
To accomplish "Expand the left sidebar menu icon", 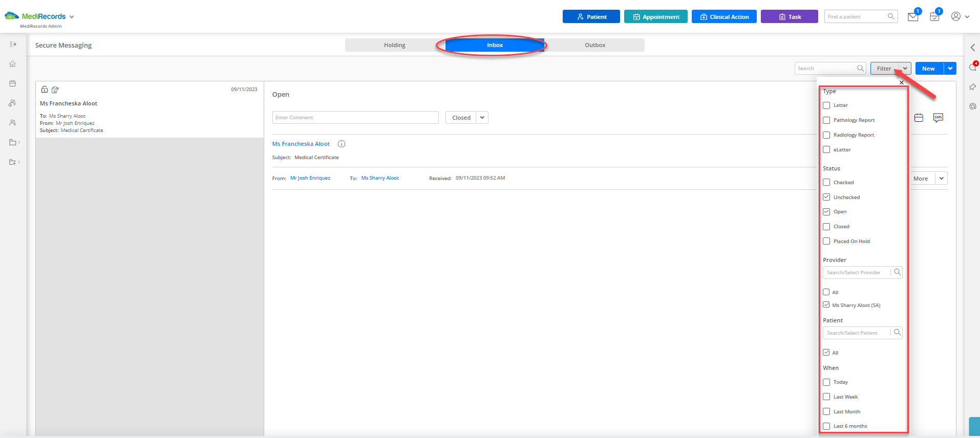I will pyautogui.click(x=13, y=45).
